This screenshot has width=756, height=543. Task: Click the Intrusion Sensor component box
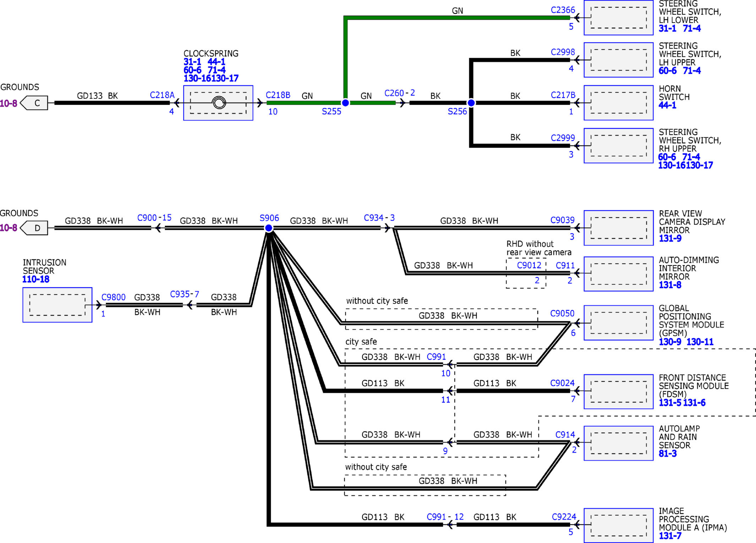point(57,305)
